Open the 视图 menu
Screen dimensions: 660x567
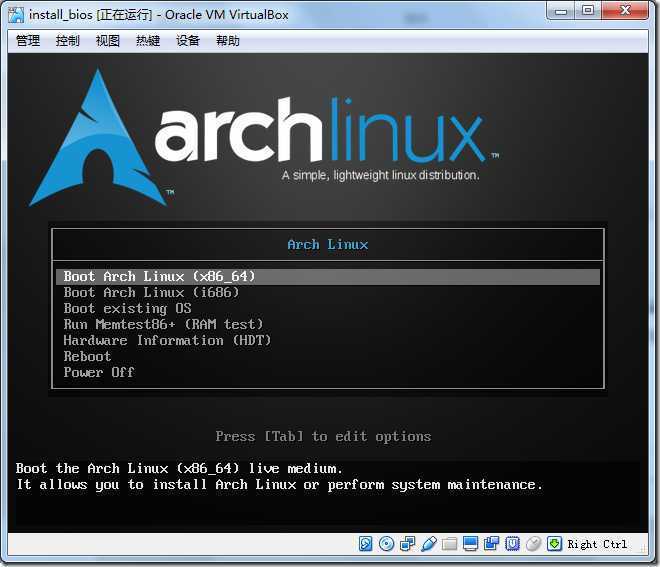coord(108,41)
